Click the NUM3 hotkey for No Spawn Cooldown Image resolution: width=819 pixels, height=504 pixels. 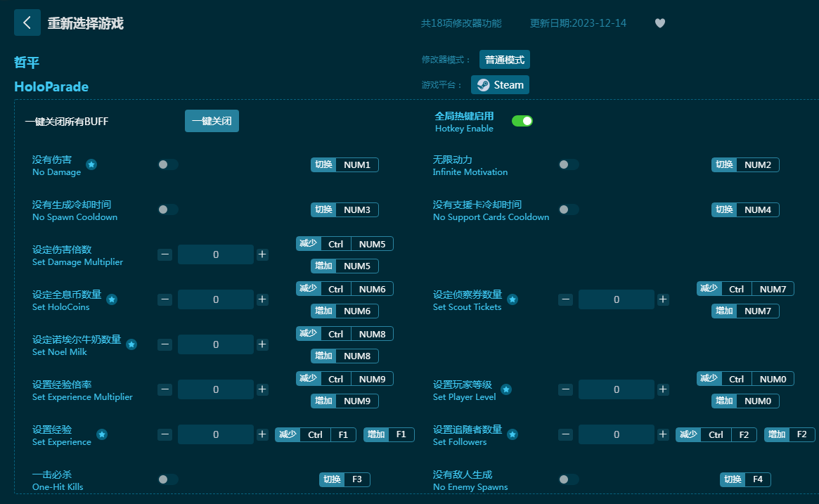pyautogui.click(x=344, y=209)
